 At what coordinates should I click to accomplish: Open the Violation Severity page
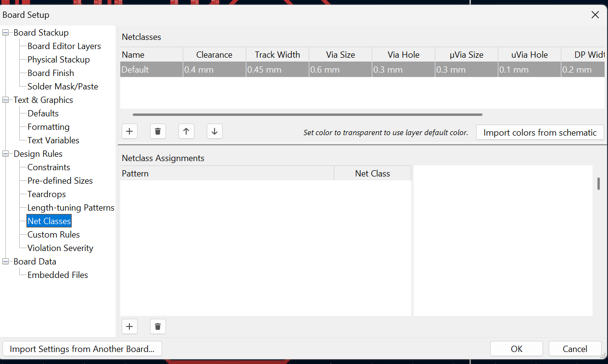[x=60, y=248]
